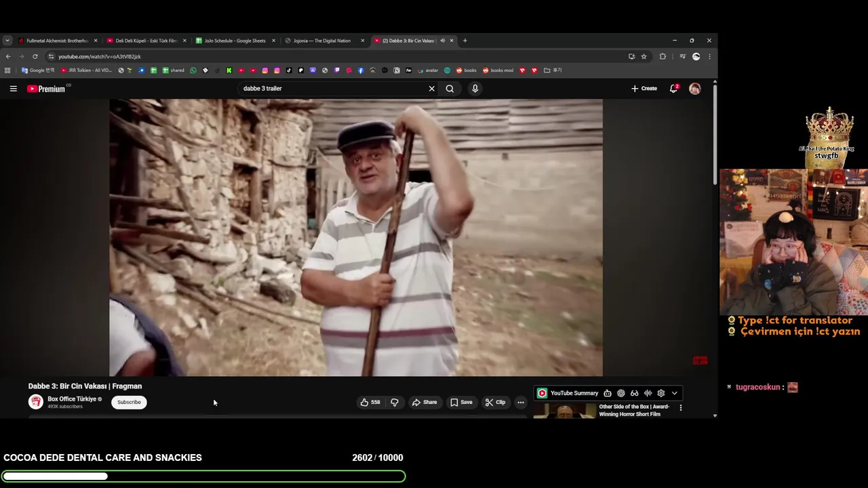This screenshot has height=488, width=868.
Task: View site information icon in address bar
Action: [51, 56]
